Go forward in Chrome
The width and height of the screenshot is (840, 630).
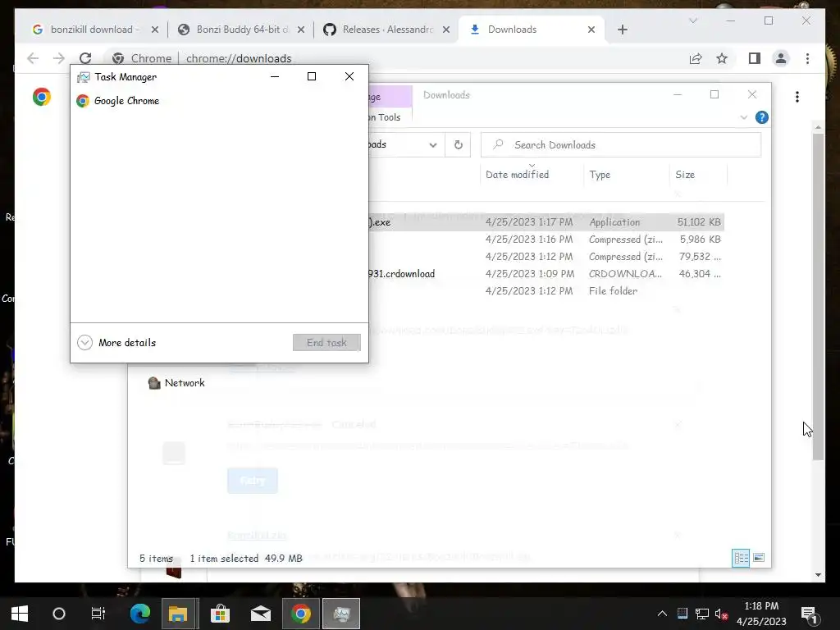tap(59, 58)
